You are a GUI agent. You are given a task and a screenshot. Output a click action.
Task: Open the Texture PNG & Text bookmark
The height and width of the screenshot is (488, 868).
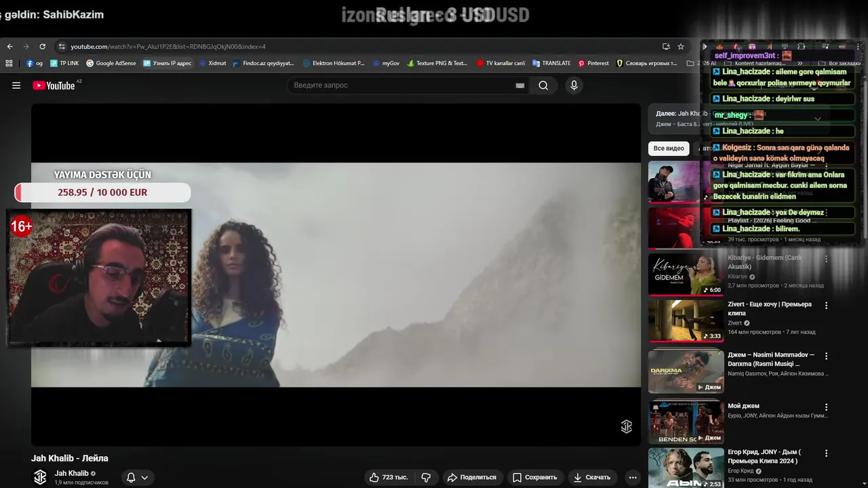click(x=437, y=63)
